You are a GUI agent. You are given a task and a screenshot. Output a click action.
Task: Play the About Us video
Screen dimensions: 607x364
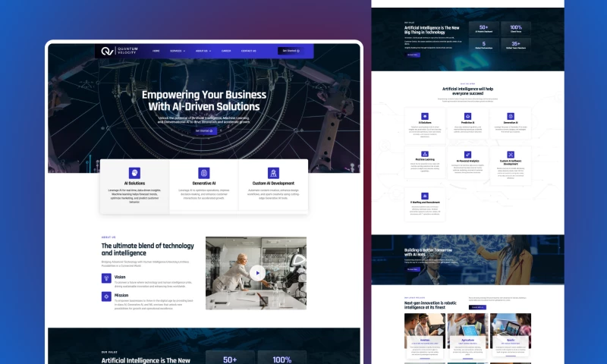coord(256,273)
